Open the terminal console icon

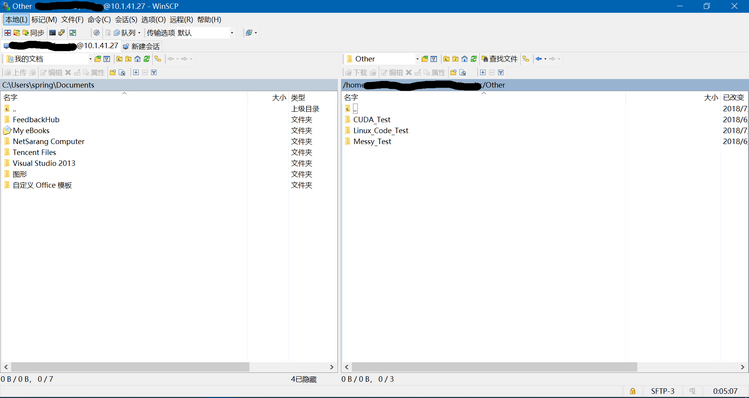(53, 33)
